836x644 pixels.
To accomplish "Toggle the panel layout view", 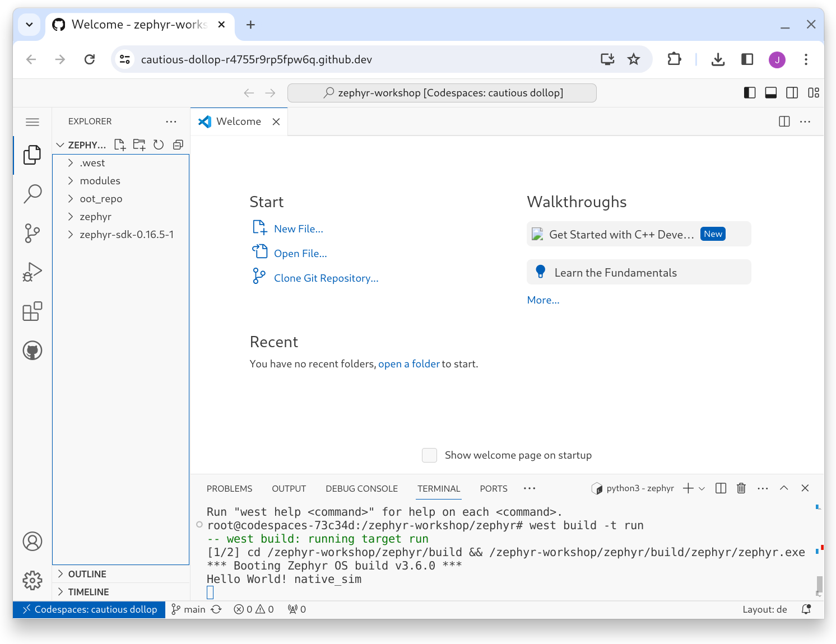I will pos(770,92).
